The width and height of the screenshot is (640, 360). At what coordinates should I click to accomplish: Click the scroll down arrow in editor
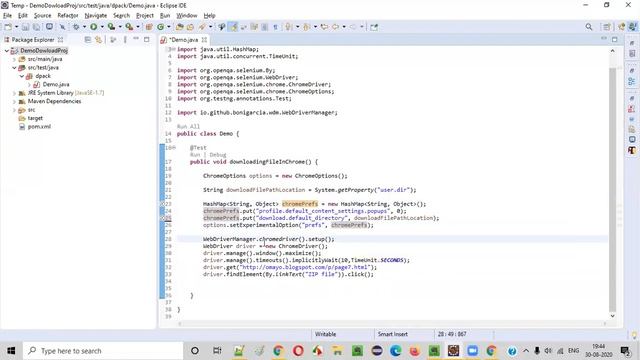[x=612, y=316]
